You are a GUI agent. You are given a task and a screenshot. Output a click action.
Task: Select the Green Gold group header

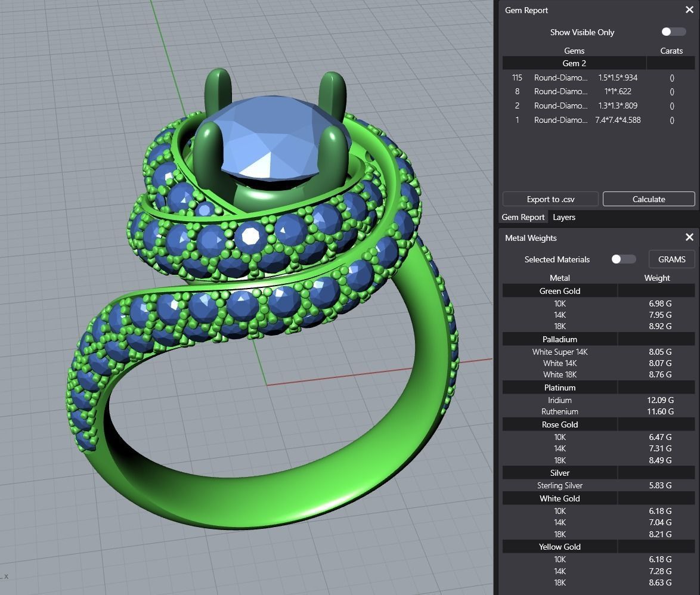tap(599, 291)
